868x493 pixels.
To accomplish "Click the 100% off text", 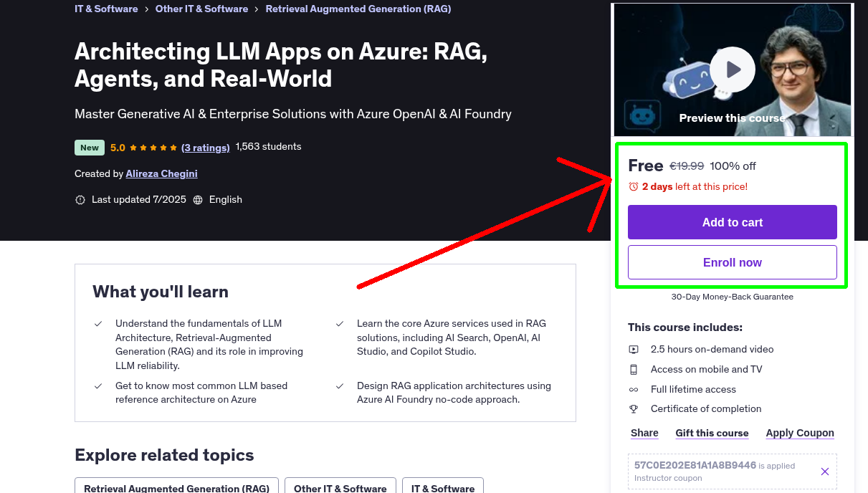I will coord(733,166).
